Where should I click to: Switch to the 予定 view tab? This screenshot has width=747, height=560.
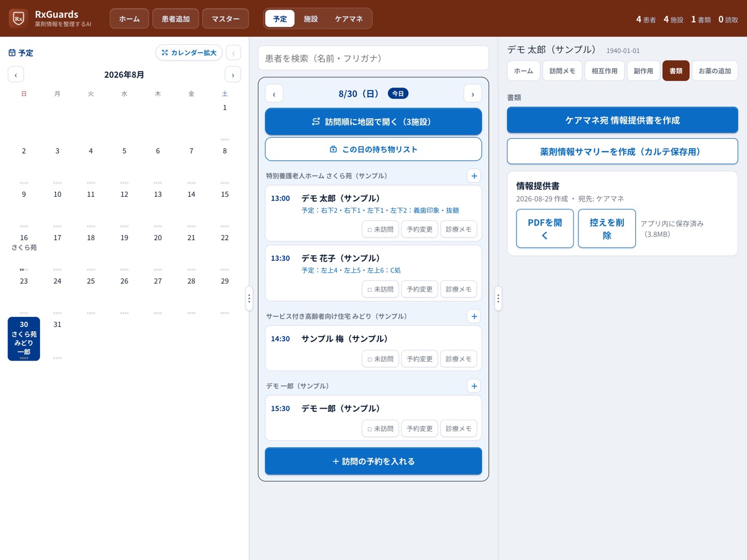pyautogui.click(x=280, y=19)
